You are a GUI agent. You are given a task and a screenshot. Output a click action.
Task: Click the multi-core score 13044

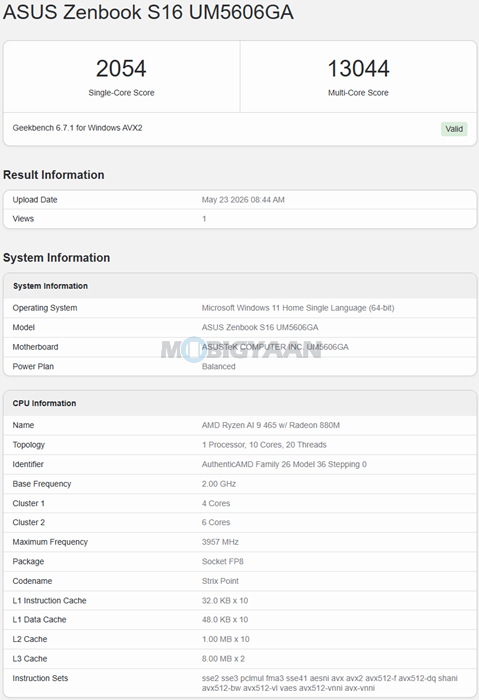point(358,69)
